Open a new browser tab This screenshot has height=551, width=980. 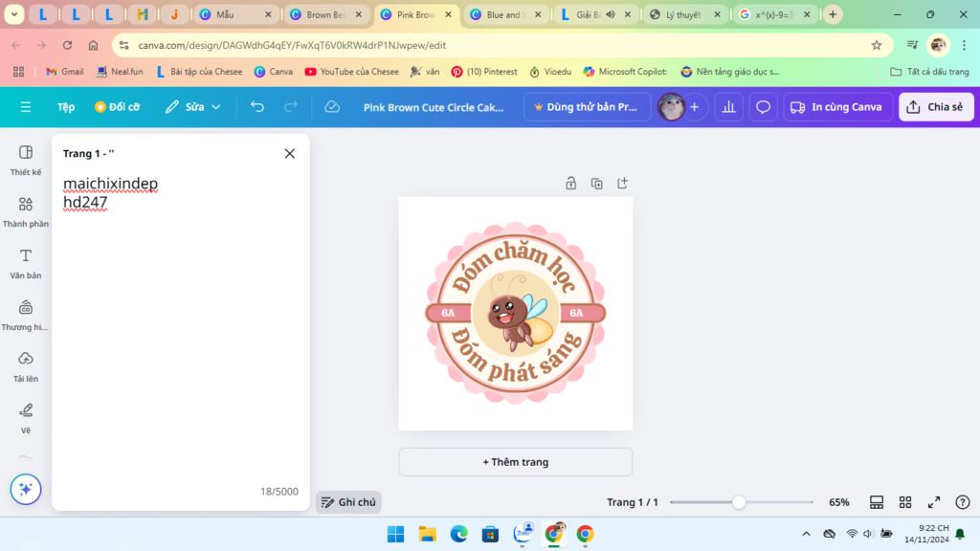pyautogui.click(x=833, y=14)
